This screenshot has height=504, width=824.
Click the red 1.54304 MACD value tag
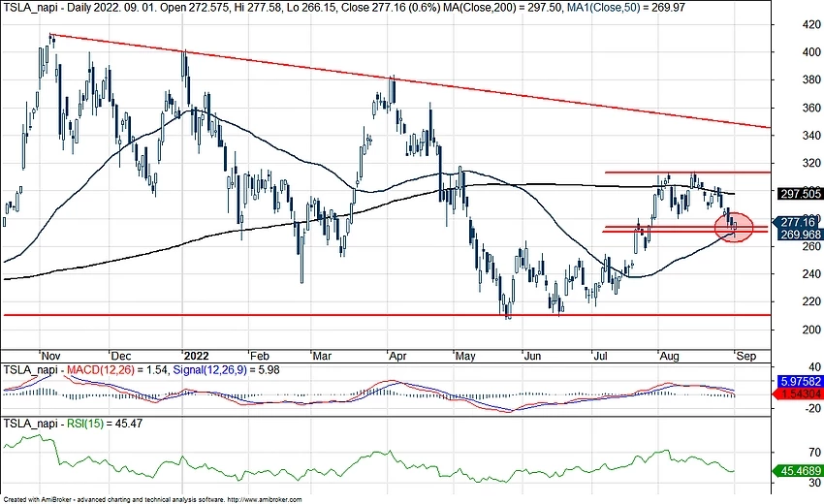point(800,394)
